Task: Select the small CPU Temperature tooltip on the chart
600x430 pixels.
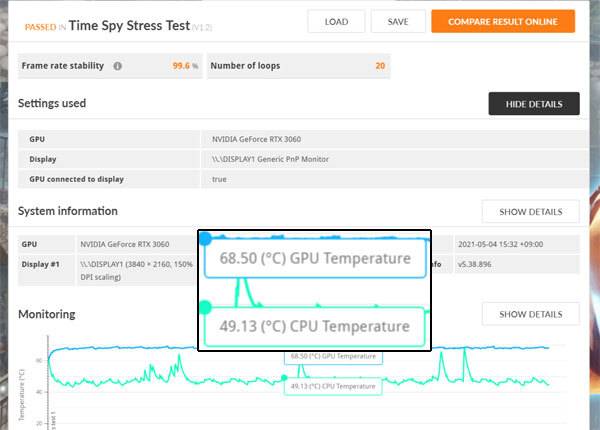Action: 334,386
